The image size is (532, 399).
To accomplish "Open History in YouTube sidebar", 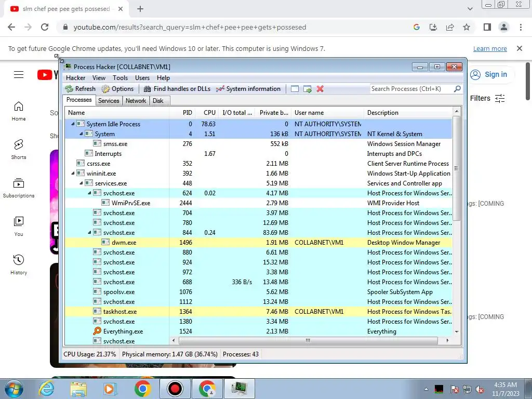I will click(19, 265).
